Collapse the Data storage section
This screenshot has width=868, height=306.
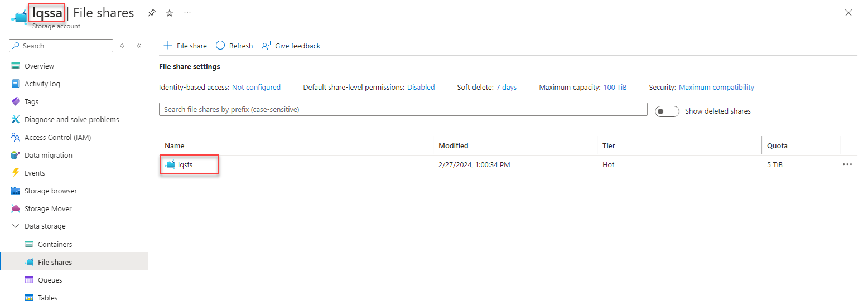pos(16,226)
